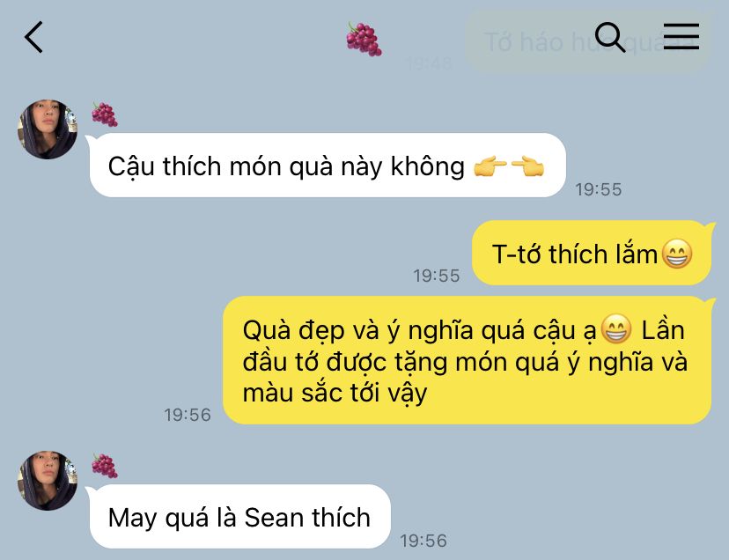The width and height of the screenshot is (729, 560).
Task: Tap the left-pointing finger emoji
Action: click(x=527, y=166)
